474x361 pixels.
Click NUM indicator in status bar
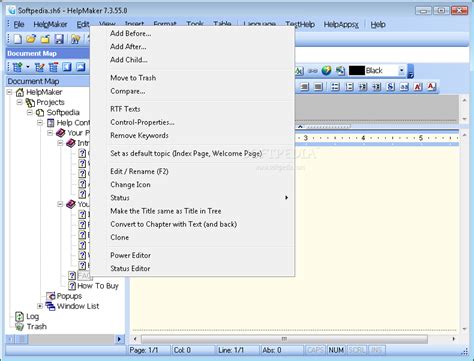[x=336, y=350]
